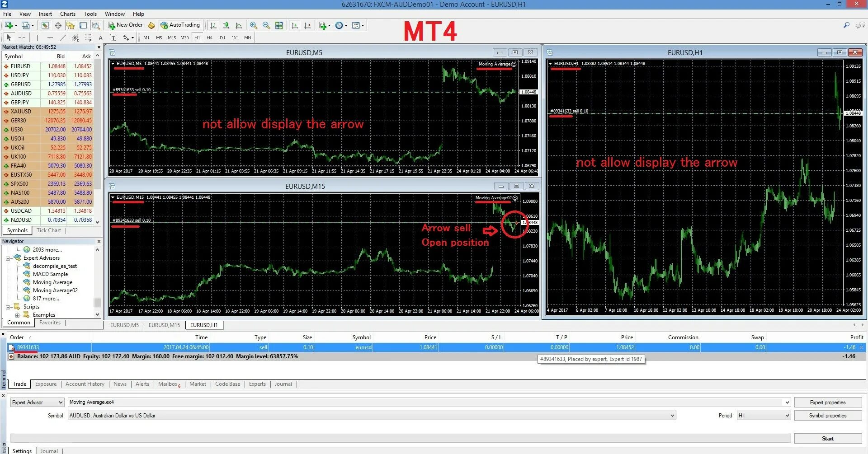The image size is (868, 454).
Task: Draw a horizontal line tool
Action: tap(50, 37)
